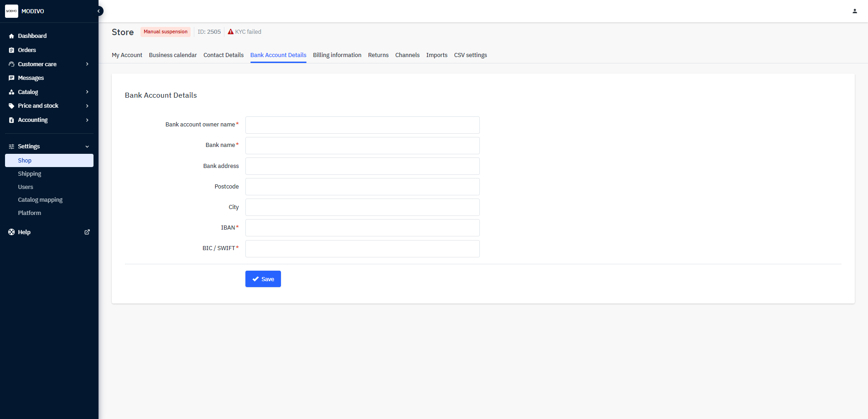868x419 pixels.
Task: Click the Messages chat icon
Action: click(x=11, y=78)
